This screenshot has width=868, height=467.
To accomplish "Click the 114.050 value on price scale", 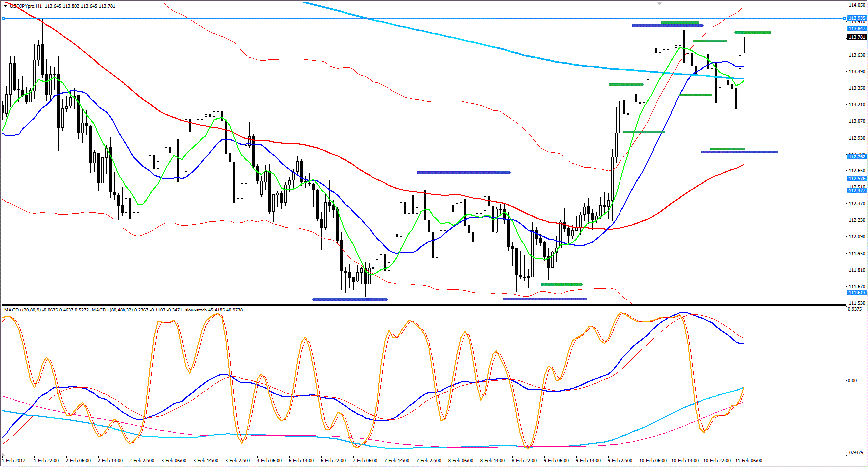I will pyautogui.click(x=857, y=5).
